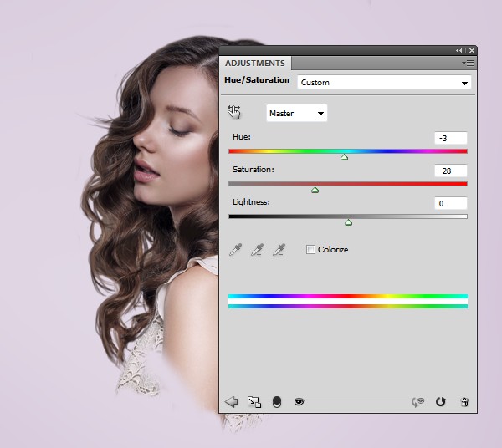Enable the Colorize checkbox

tap(310, 249)
